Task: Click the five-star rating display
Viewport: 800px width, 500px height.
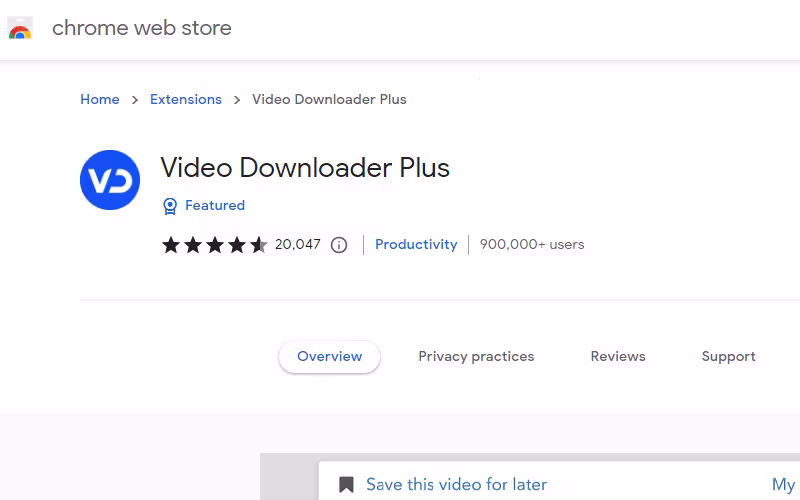Action: 214,245
